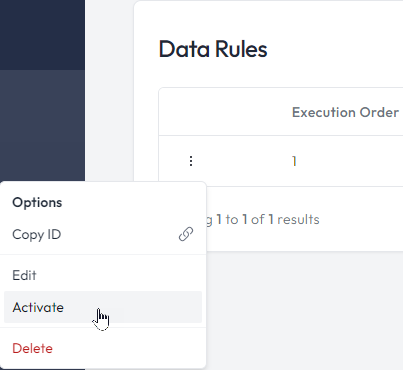Click the chain link icon beside Copy ID
Image resolution: width=403 pixels, height=370 pixels.
click(186, 234)
